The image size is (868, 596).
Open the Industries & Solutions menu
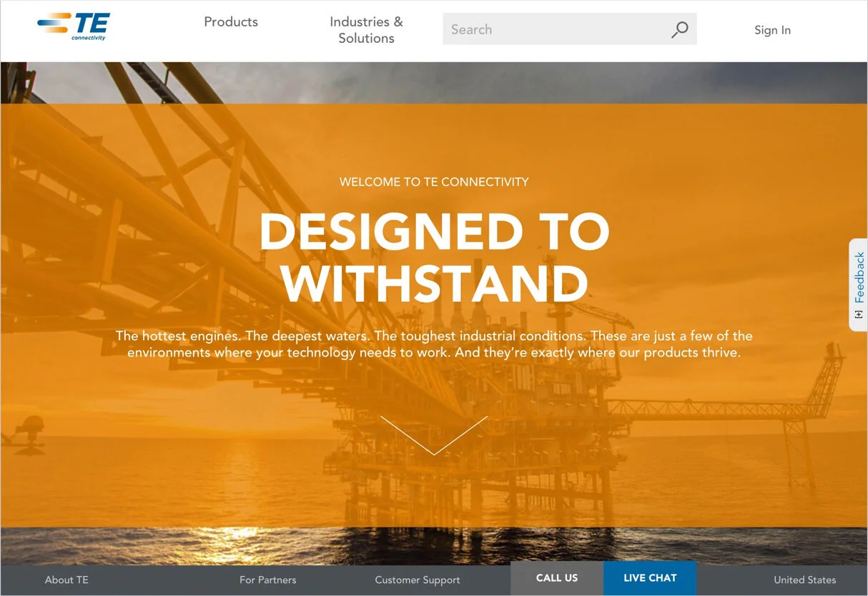(366, 30)
